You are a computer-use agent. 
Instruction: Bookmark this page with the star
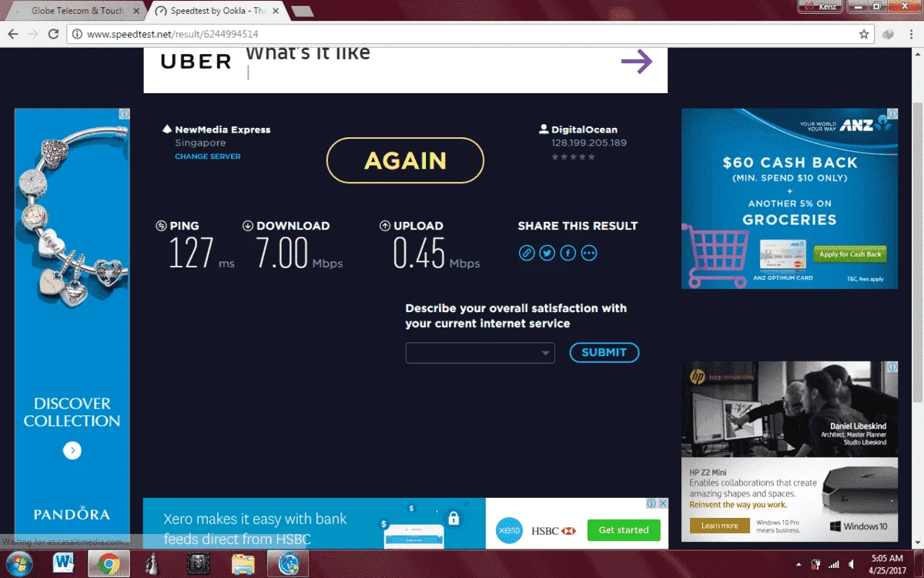tap(864, 34)
